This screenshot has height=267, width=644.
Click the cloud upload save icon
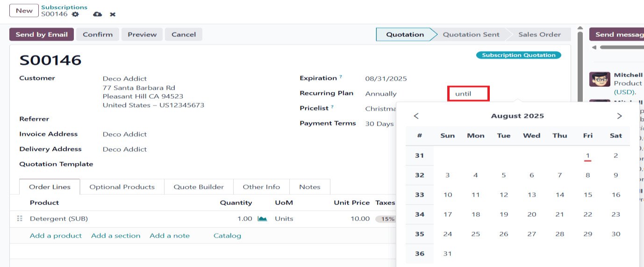point(97,14)
